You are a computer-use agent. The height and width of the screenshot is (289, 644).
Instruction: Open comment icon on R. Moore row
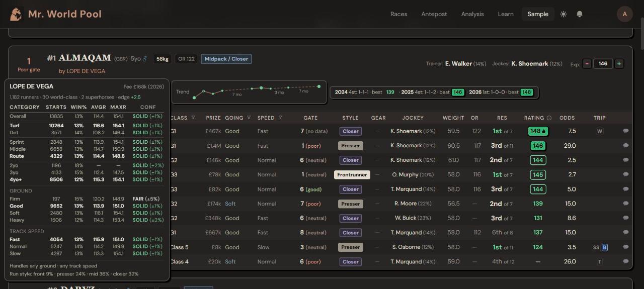[x=626, y=204]
